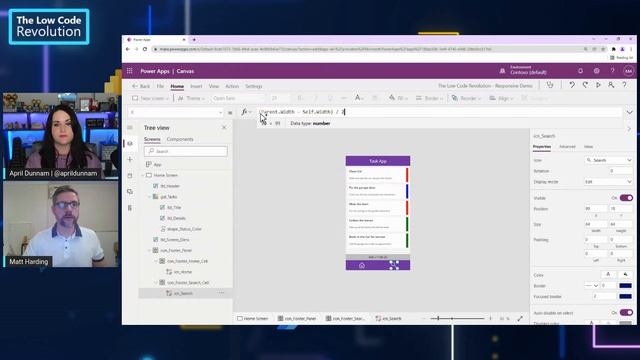Open the Fill button
Screen dimensions: 640x360
[397, 98]
